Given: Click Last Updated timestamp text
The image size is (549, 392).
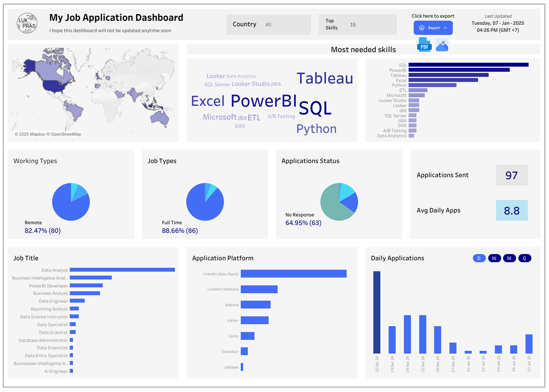Looking at the screenshot, I should pyautogui.click(x=498, y=23).
